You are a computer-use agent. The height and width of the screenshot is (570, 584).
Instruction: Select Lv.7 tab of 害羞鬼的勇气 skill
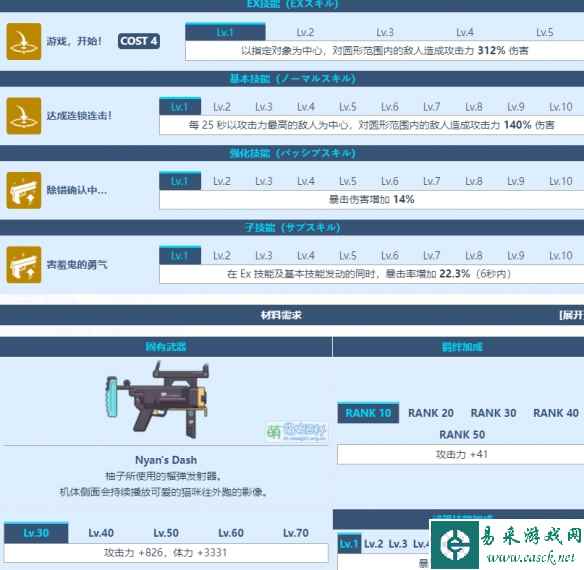click(x=432, y=256)
